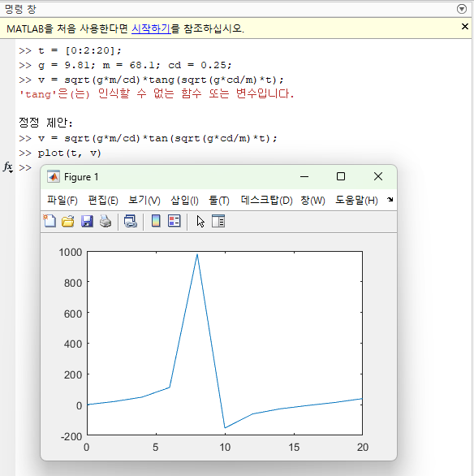
Task: Open the 삽입(I) menu
Action: pyautogui.click(x=184, y=201)
